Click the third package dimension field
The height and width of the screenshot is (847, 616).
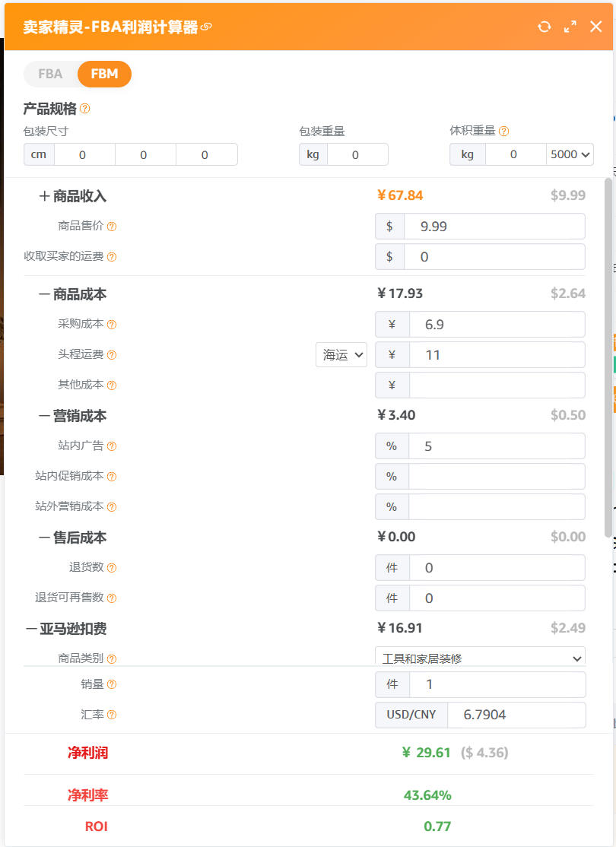click(x=206, y=154)
